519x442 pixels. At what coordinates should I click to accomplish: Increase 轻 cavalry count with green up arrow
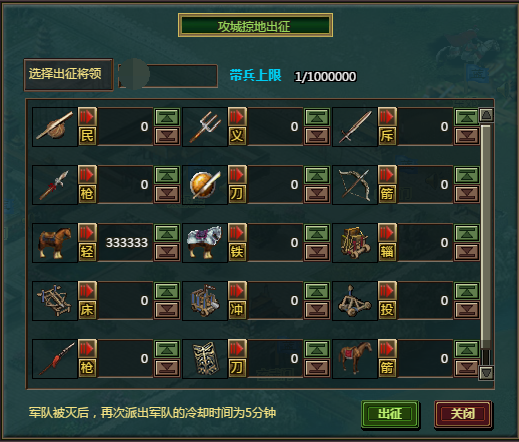pyautogui.click(x=167, y=233)
